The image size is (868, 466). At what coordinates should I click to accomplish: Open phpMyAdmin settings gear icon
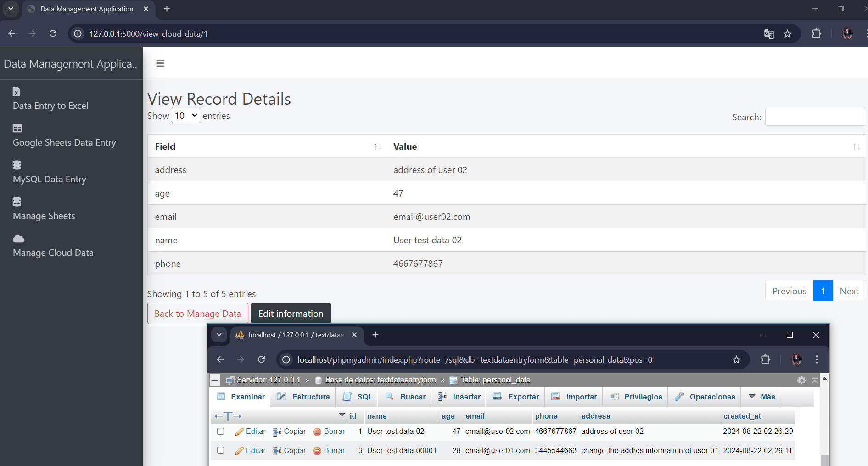click(x=801, y=380)
